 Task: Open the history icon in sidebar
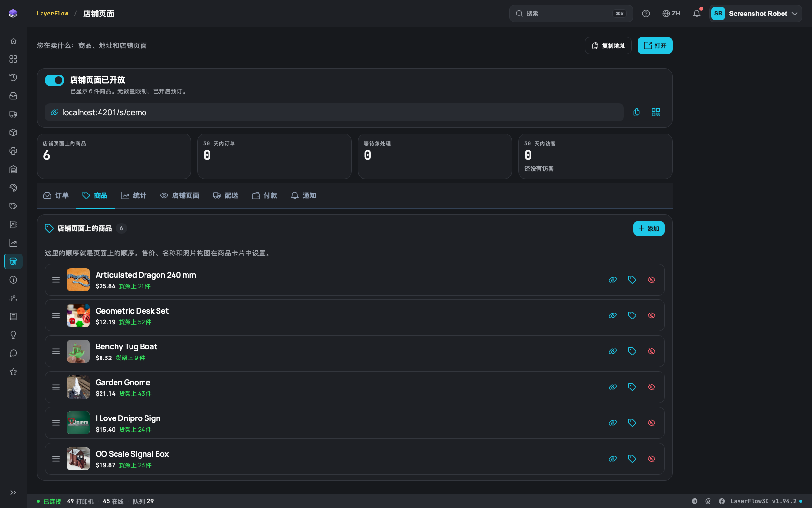click(x=14, y=77)
